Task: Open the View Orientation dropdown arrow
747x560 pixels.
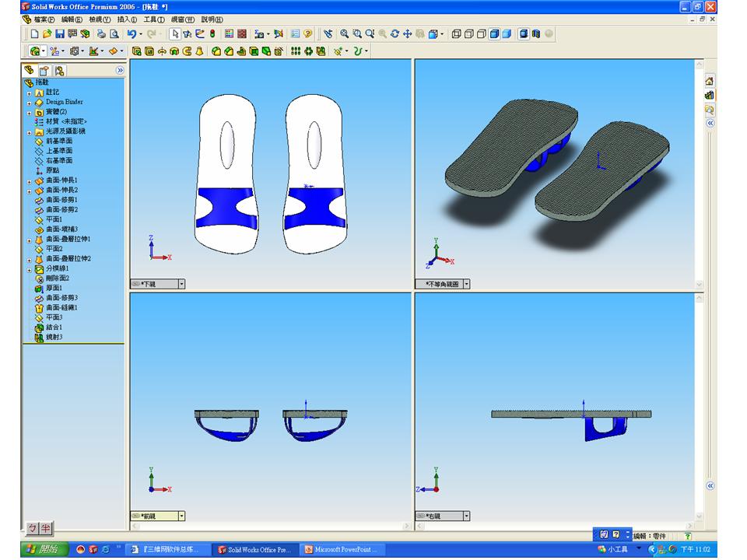Action: (443, 33)
